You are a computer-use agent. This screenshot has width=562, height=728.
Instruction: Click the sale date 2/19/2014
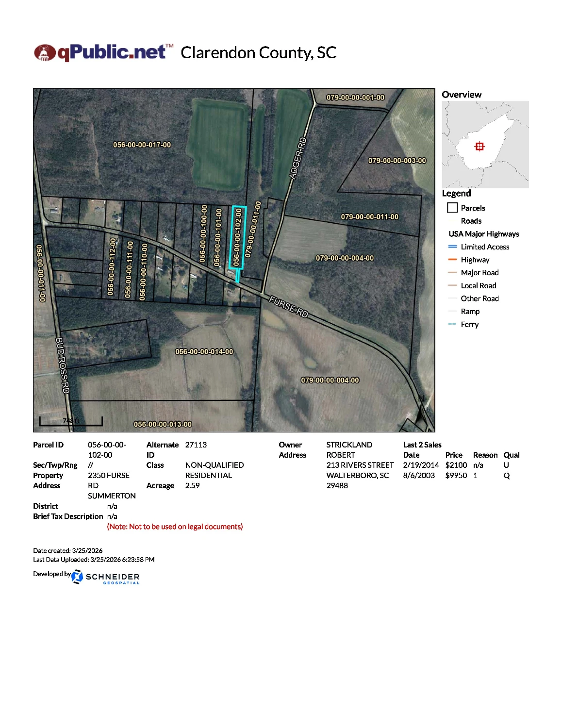421,465
